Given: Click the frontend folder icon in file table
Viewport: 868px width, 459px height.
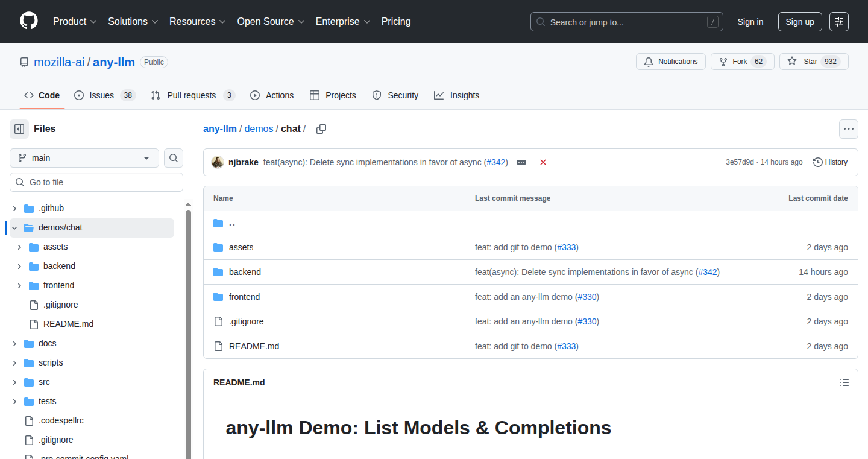Looking at the screenshot, I should (218, 297).
